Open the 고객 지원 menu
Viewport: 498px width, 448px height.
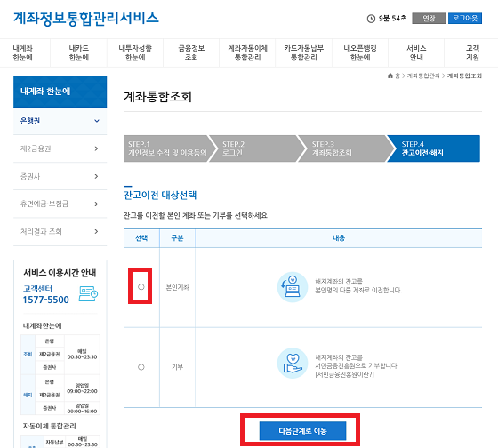[x=472, y=52]
